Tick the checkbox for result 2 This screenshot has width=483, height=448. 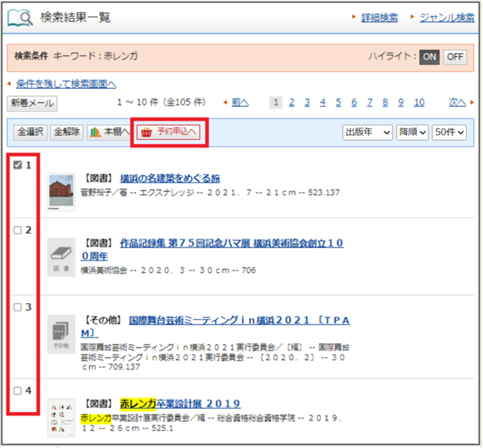point(17,231)
